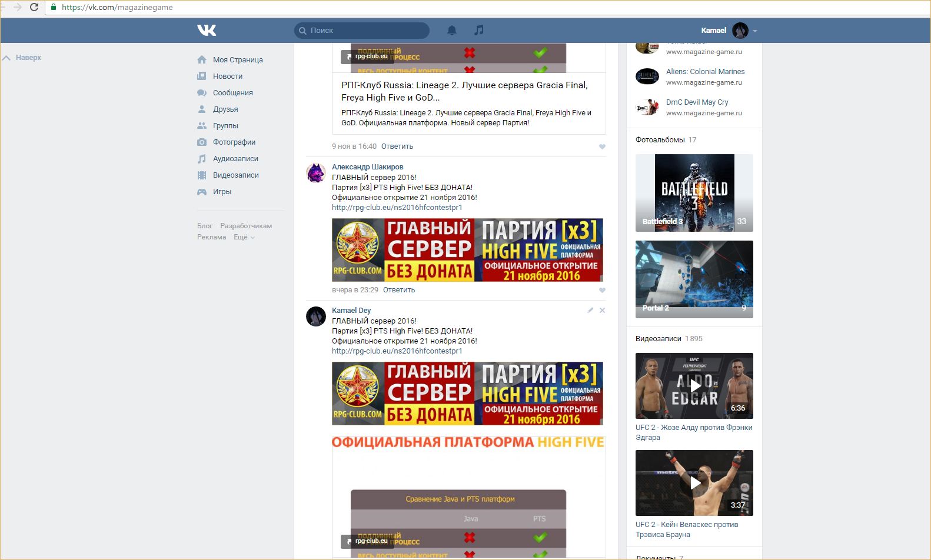The image size is (931, 560).
Task: Open Видеозаписи in the sidebar
Action: (236, 175)
